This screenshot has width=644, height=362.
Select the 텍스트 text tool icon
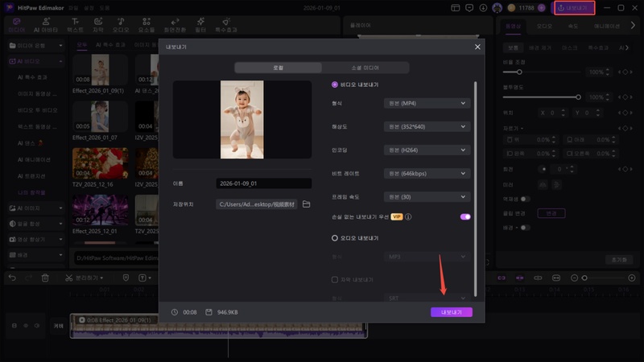75,24
